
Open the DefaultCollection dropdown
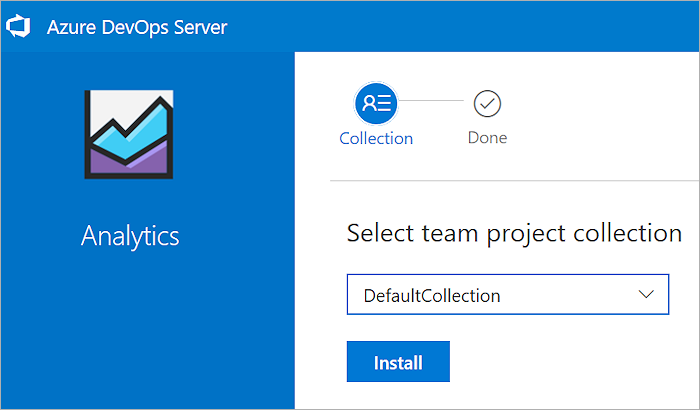point(508,294)
